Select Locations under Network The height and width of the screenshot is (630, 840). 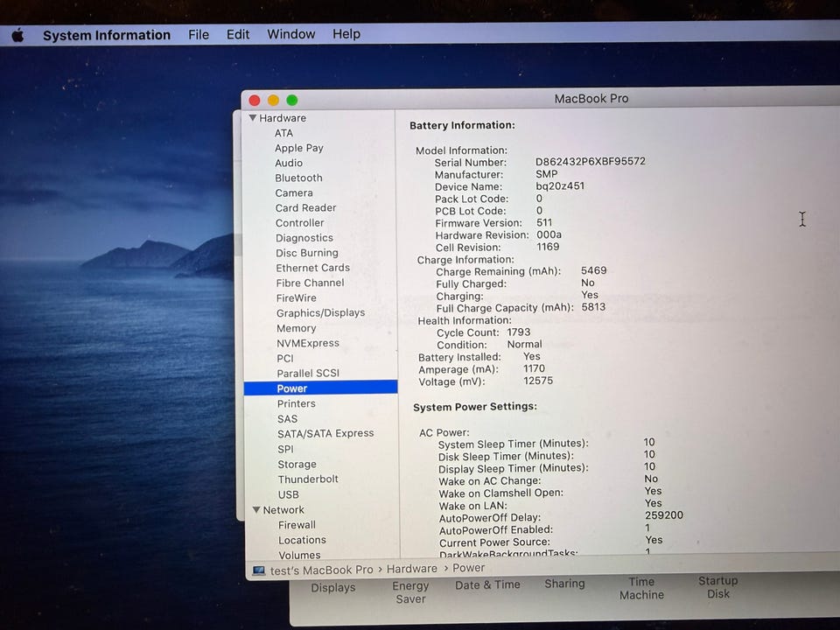coord(302,540)
